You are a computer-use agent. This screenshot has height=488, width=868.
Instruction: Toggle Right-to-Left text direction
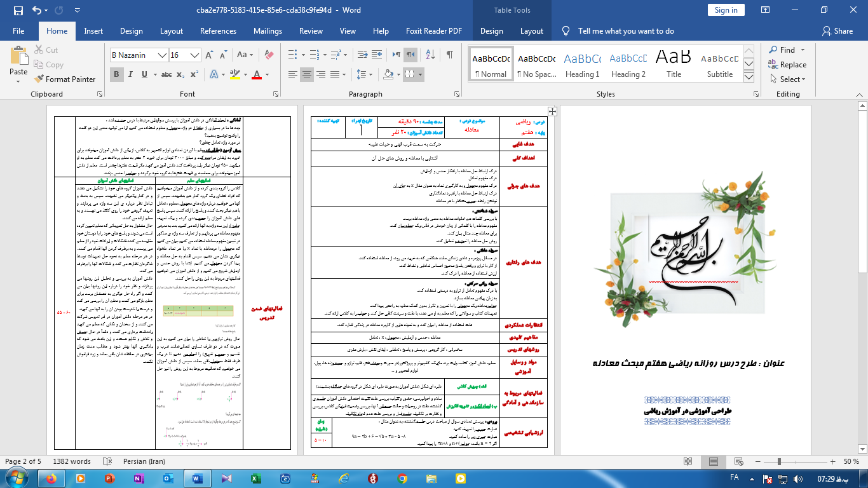click(x=410, y=55)
